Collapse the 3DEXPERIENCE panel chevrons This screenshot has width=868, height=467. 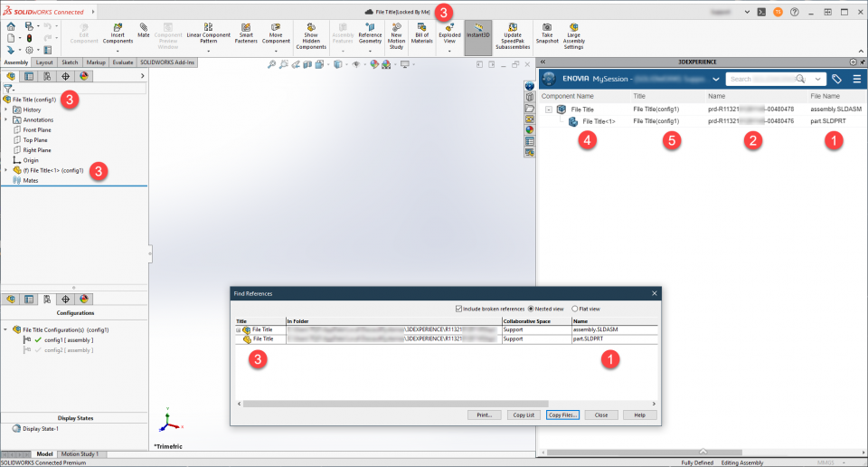coord(543,62)
